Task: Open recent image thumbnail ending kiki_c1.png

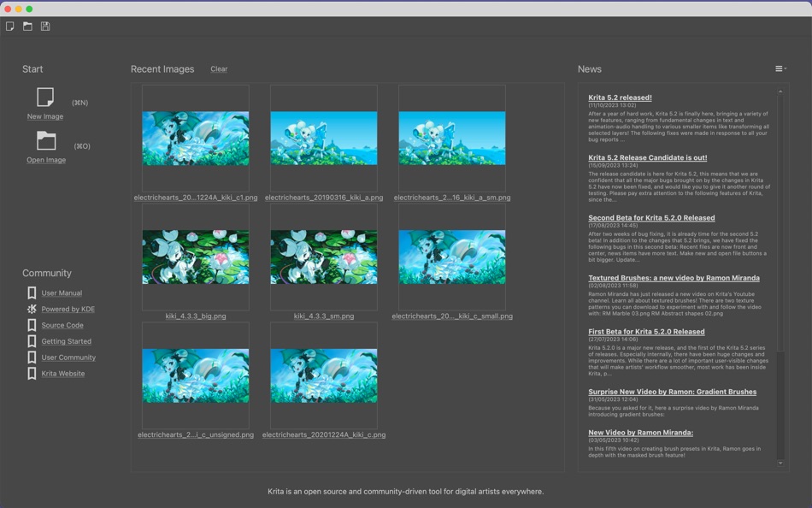Action: click(196, 139)
